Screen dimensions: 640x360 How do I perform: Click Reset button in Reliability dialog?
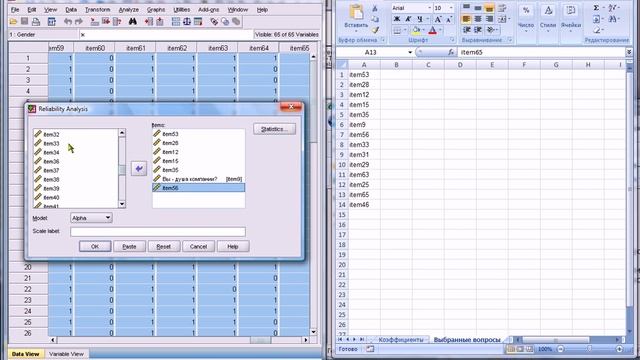(x=164, y=247)
